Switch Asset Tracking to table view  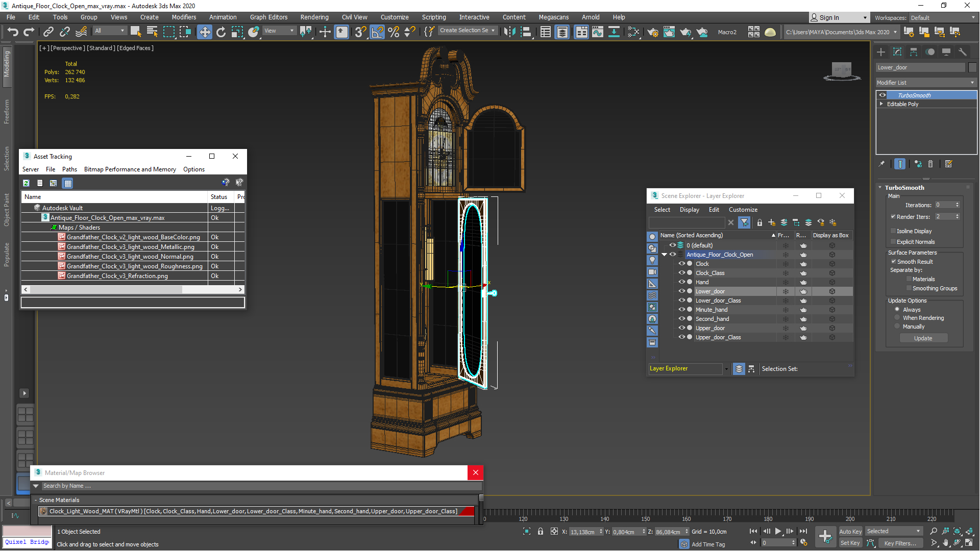[68, 183]
